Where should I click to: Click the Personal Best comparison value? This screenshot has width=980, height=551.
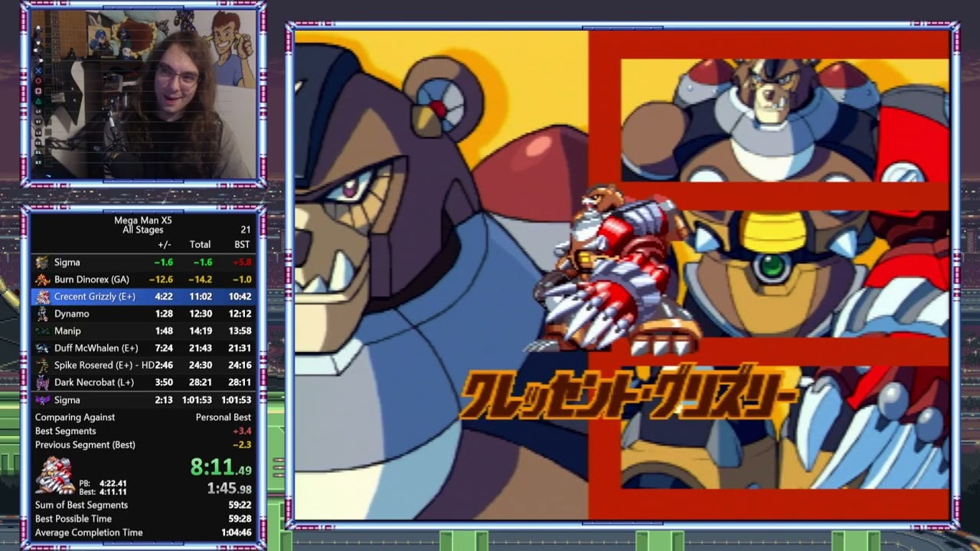pyautogui.click(x=224, y=417)
